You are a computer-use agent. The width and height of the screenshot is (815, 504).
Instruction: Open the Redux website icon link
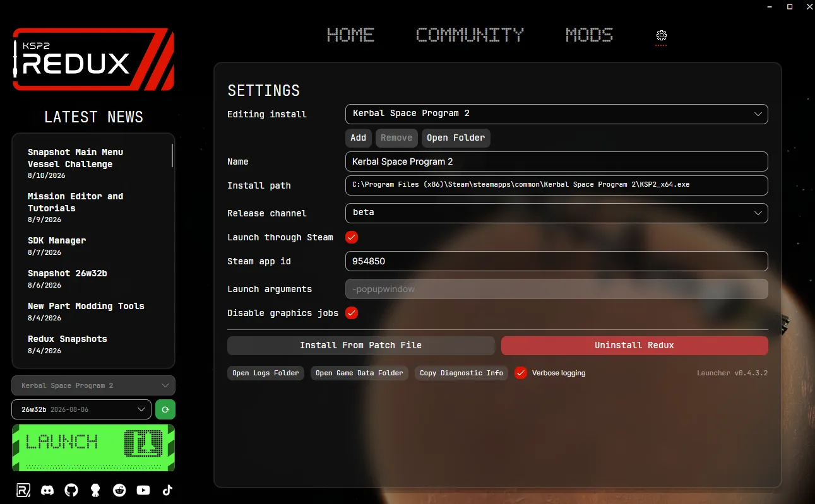tap(23, 490)
